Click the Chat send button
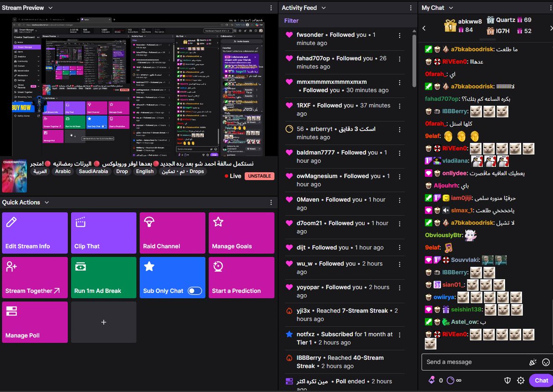The image size is (553, 392). (x=541, y=380)
